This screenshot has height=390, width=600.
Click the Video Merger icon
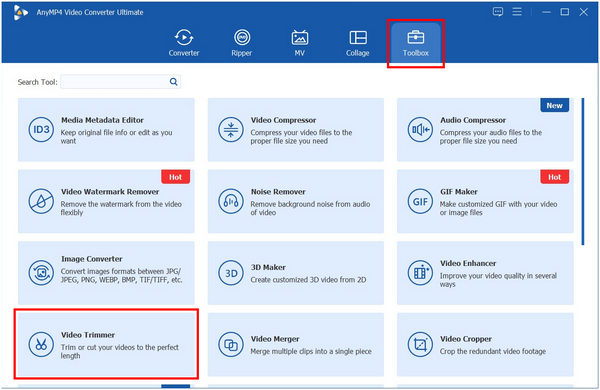point(231,344)
